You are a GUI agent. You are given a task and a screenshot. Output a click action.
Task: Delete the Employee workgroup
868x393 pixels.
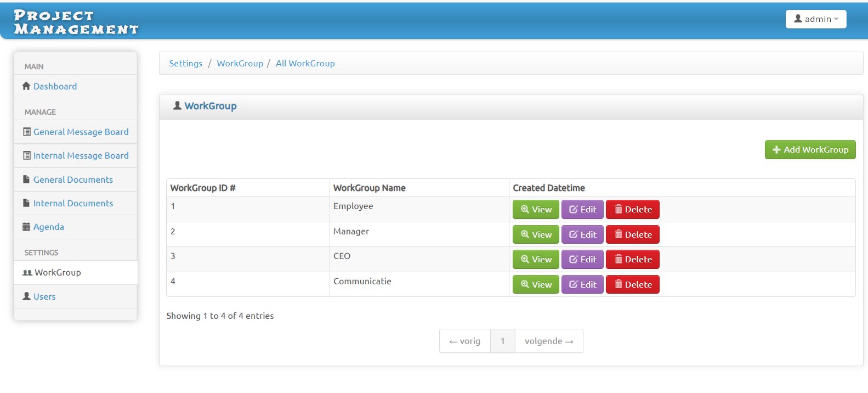[x=633, y=210]
